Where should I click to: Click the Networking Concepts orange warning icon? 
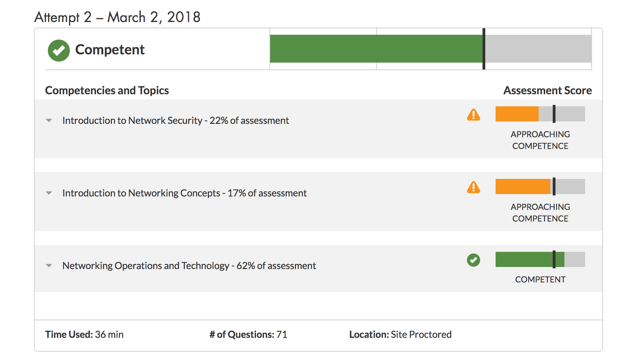[474, 187]
